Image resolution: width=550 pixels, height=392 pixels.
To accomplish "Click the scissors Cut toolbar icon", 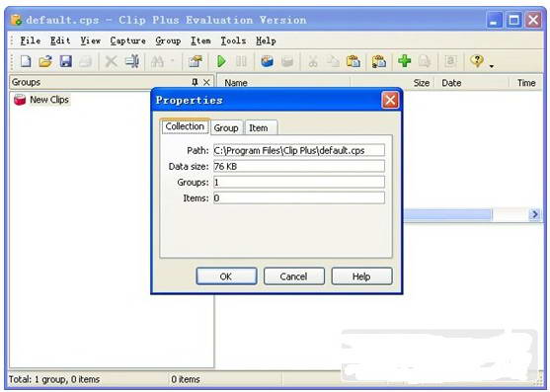I will point(312,61).
